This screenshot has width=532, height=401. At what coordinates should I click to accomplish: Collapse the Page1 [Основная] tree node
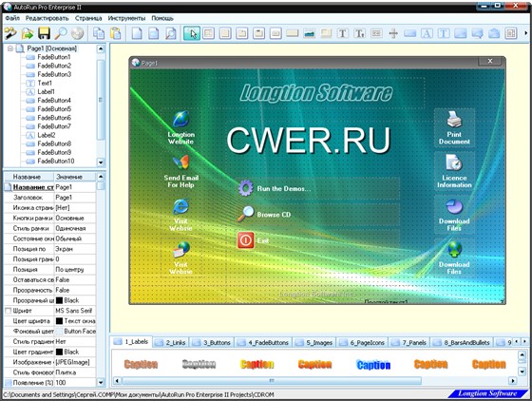click(x=10, y=48)
